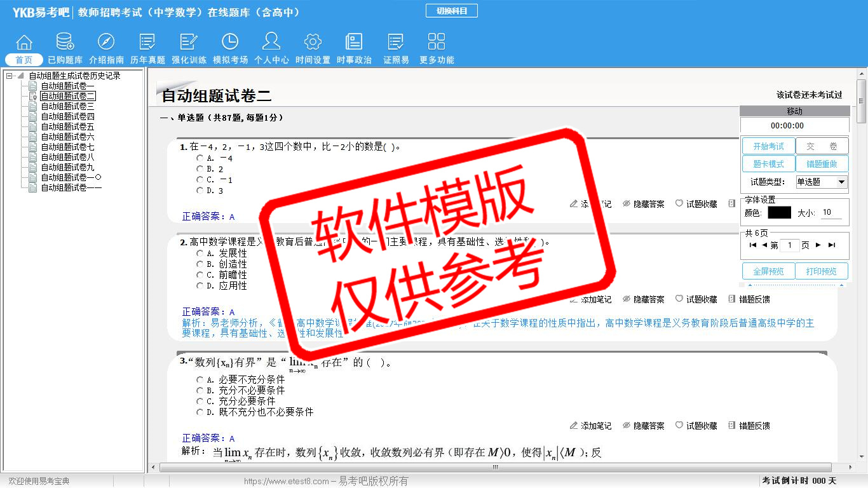Open the 强化训练 icon
Screen dimensions: 868x488
pos(189,43)
